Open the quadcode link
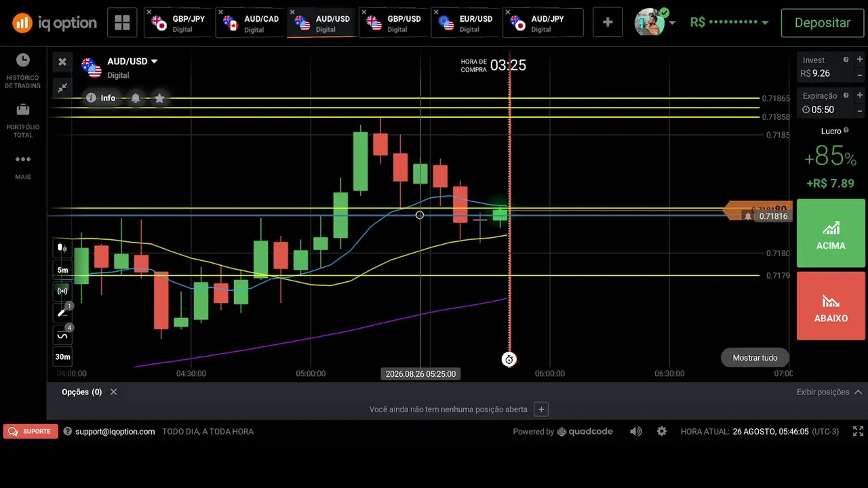The image size is (868, 488). pyautogui.click(x=585, y=431)
